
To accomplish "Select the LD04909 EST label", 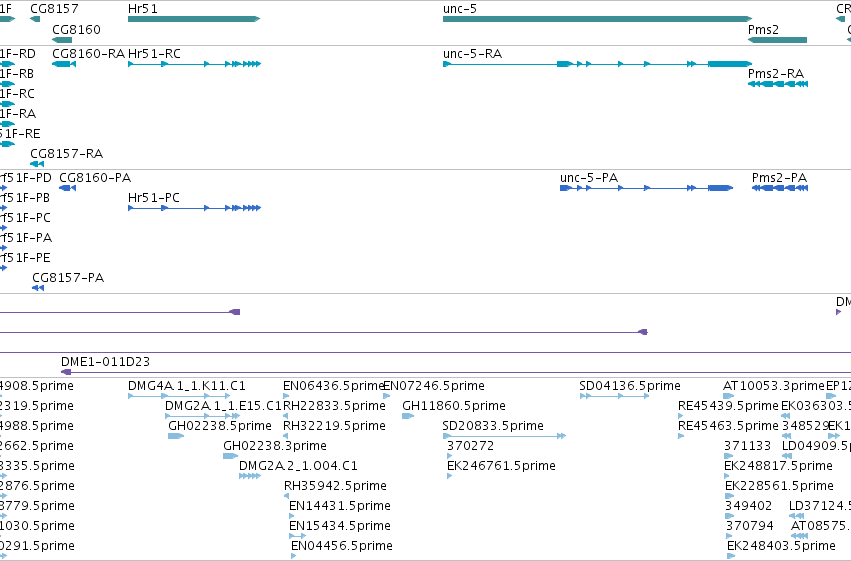I will pyautogui.click(x=816, y=446).
